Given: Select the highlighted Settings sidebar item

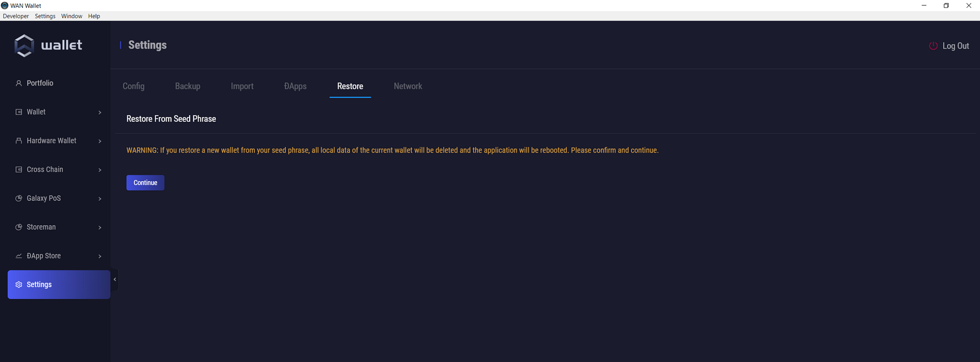Looking at the screenshot, I should [59, 284].
